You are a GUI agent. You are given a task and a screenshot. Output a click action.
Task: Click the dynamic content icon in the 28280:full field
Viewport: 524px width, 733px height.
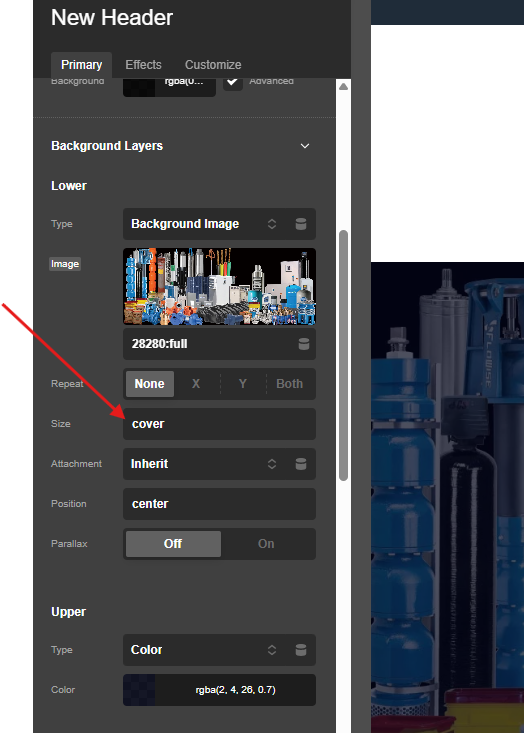(304, 344)
